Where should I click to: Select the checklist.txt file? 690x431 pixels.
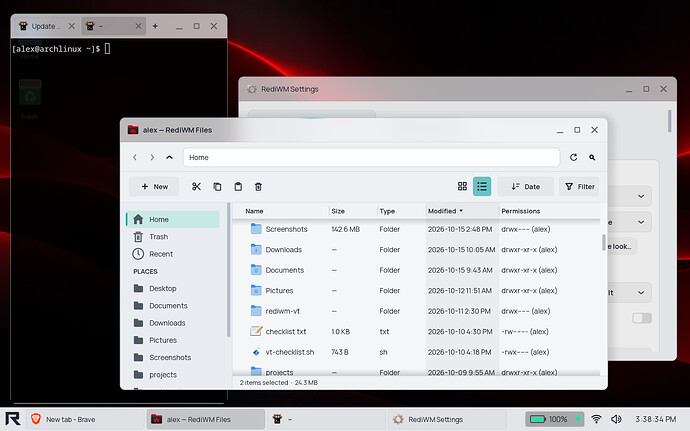416,332
